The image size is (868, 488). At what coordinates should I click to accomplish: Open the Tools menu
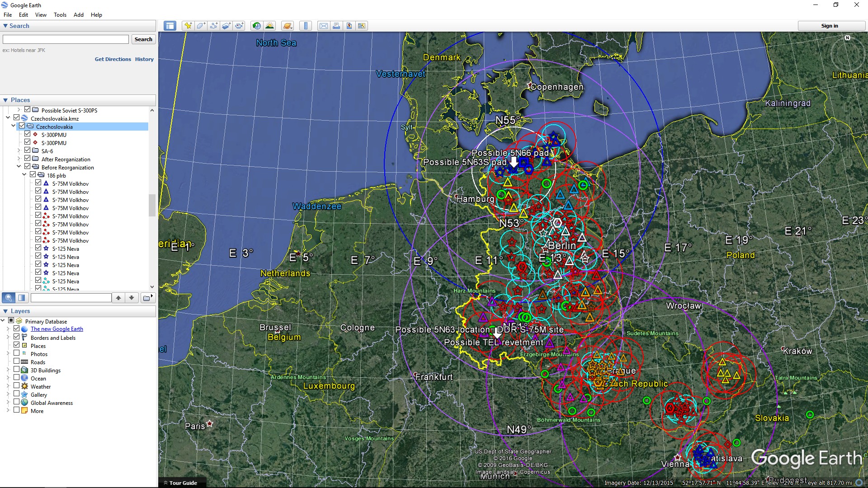point(60,15)
